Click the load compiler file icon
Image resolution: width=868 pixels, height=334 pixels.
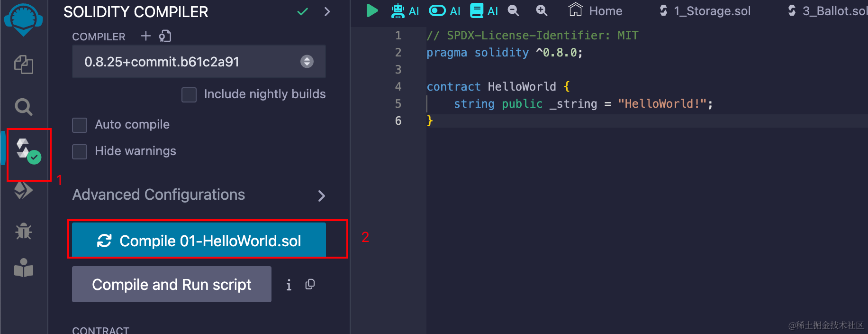165,36
